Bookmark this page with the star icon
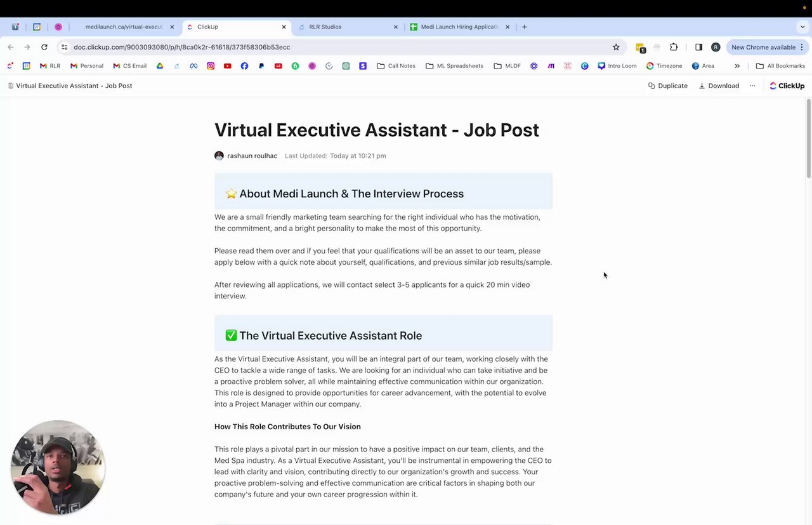The height and width of the screenshot is (525, 812). coord(615,47)
